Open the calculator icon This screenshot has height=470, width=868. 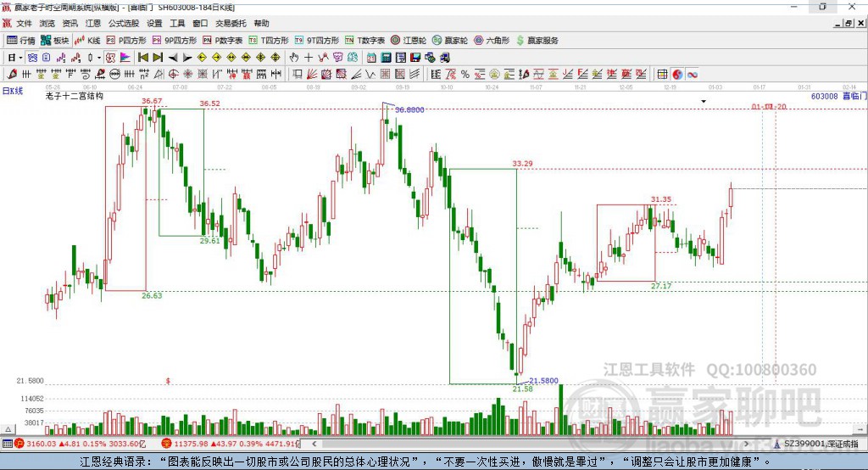(x=387, y=58)
